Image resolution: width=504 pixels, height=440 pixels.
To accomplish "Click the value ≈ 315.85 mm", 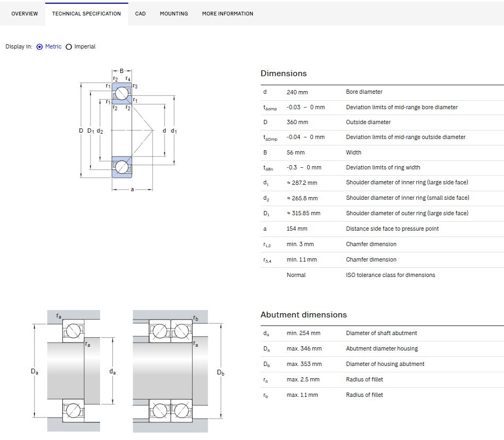I will (x=303, y=213).
